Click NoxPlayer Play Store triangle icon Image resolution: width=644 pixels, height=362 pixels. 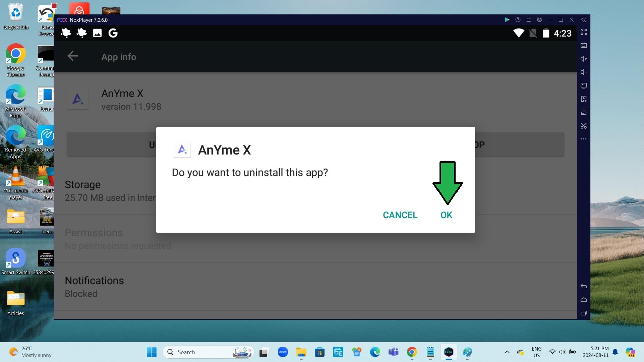[x=507, y=20]
